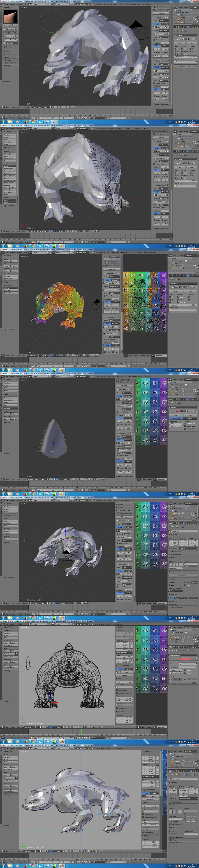Toggle Camera visibility eye in Sculpt Mode window outliner
This screenshot has height=868, width=199.
pos(194,17)
